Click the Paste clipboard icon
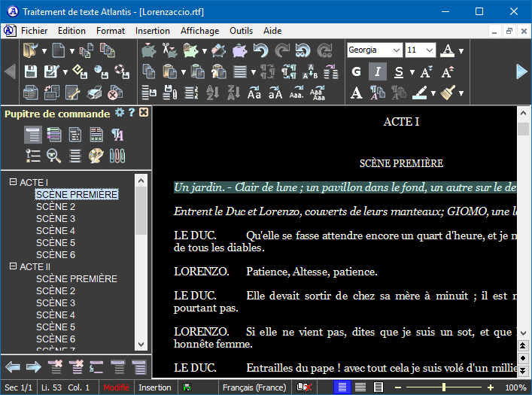Image resolution: width=532 pixels, height=395 pixels. (169, 71)
